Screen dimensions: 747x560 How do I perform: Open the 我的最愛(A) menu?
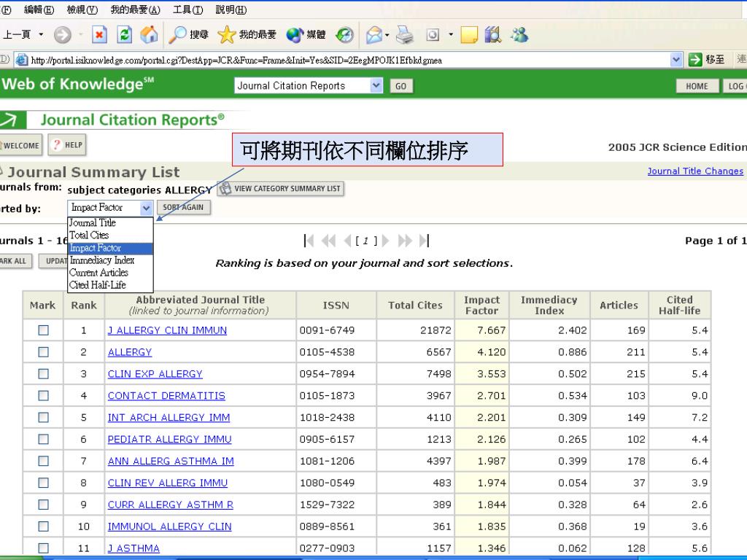pyautogui.click(x=135, y=9)
